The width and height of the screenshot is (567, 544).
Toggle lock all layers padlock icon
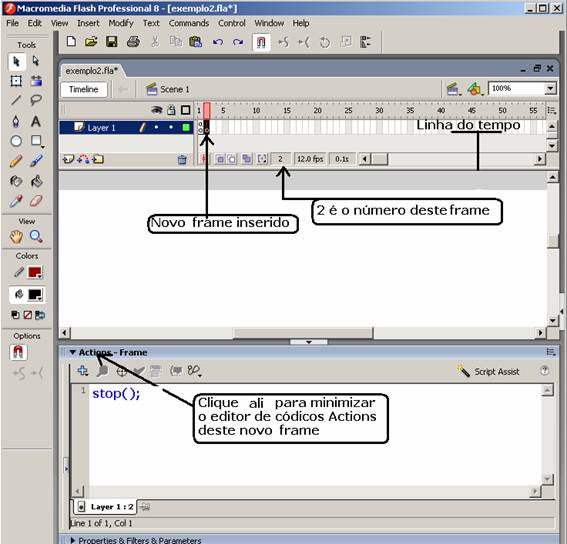pos(171,110)
